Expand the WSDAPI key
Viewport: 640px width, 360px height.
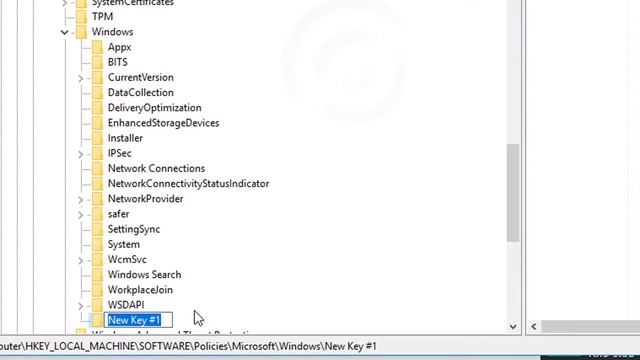(80, 306)
